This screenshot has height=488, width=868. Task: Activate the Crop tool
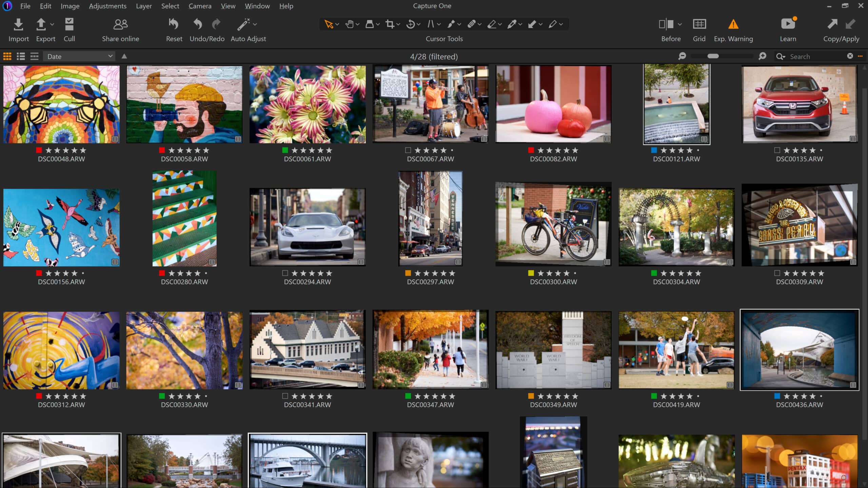(x=390, y=24)
